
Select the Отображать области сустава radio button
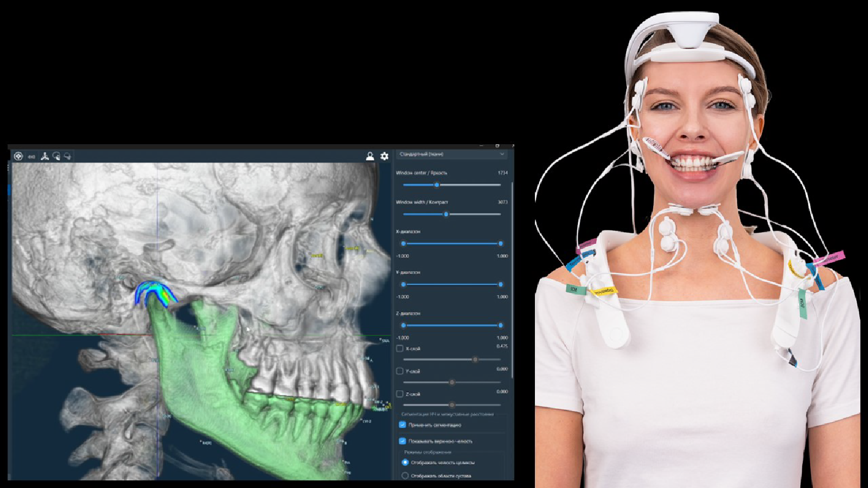tap(405, 476)
